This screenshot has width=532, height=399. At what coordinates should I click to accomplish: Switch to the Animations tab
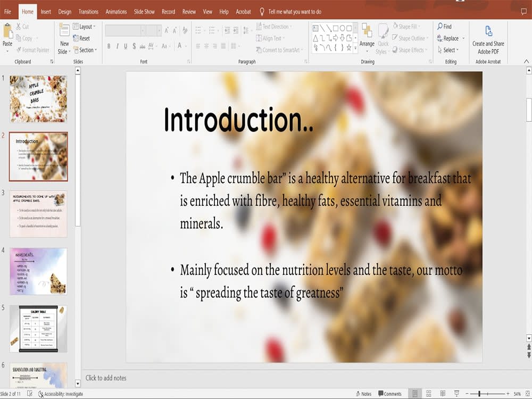[116, 12]
